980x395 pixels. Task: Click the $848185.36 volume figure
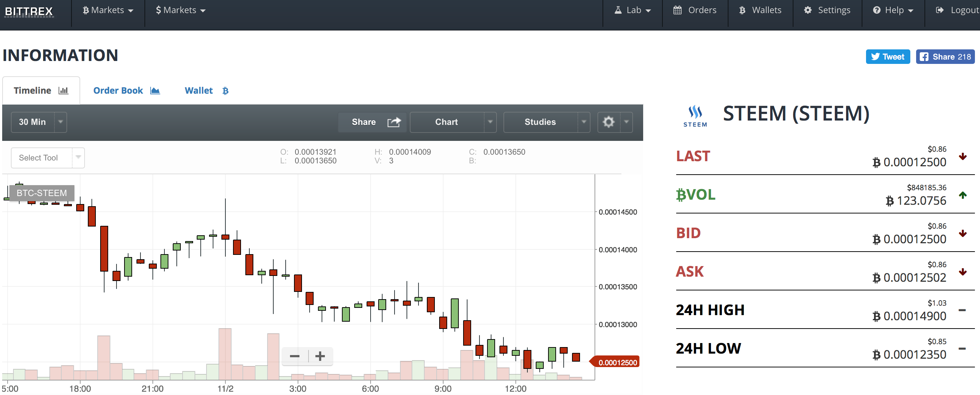(x=927, y=188)
